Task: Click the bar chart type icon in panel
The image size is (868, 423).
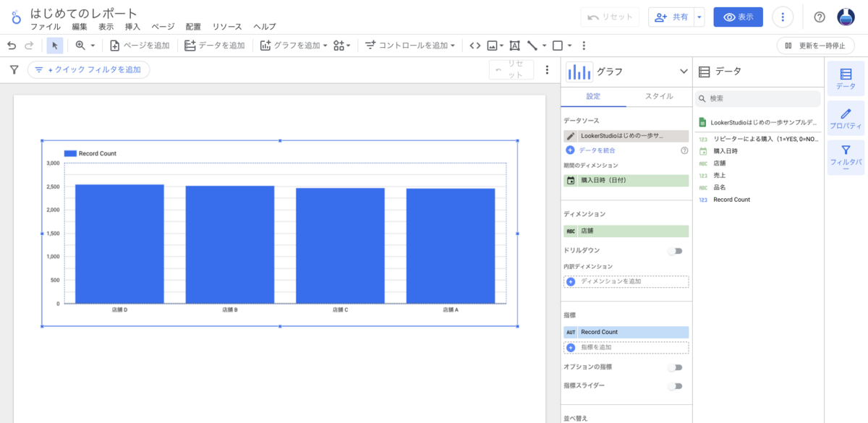Action: (579, 72)
